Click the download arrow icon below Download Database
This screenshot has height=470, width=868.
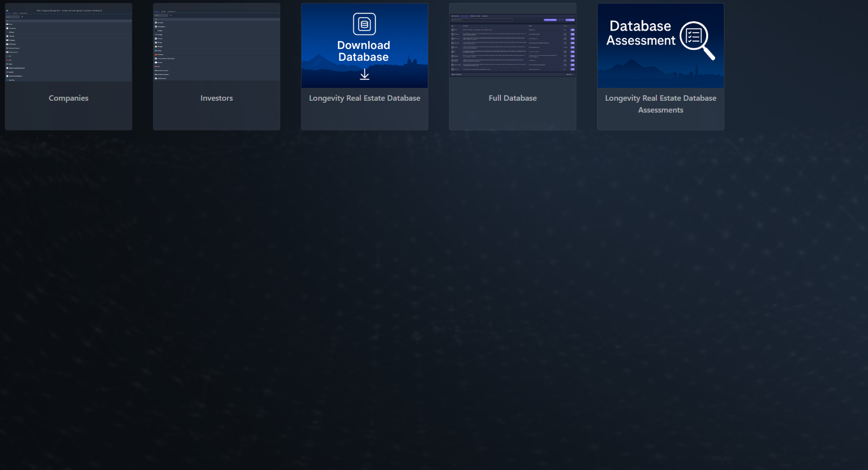(x=364, y=75)
